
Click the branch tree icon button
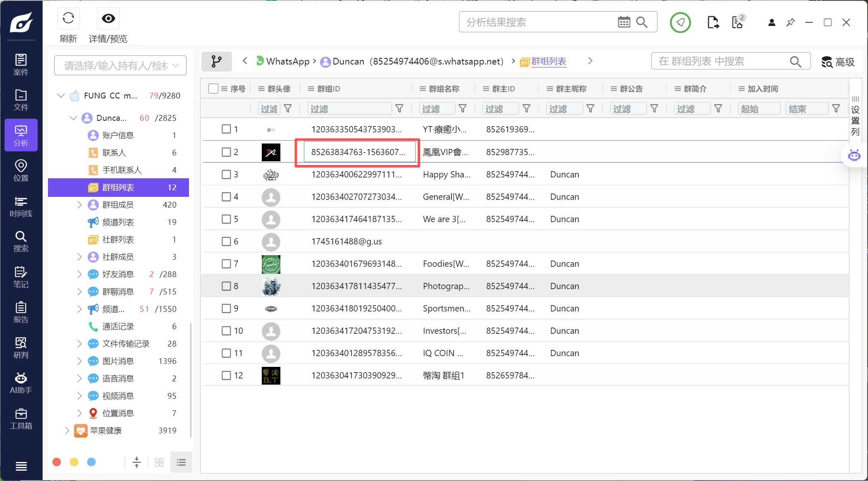coord(216,62)
